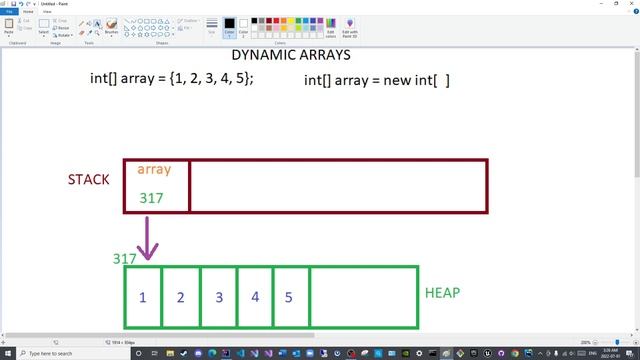Click the zoom out minus button

pyautogui.click(x=595, y=342)
